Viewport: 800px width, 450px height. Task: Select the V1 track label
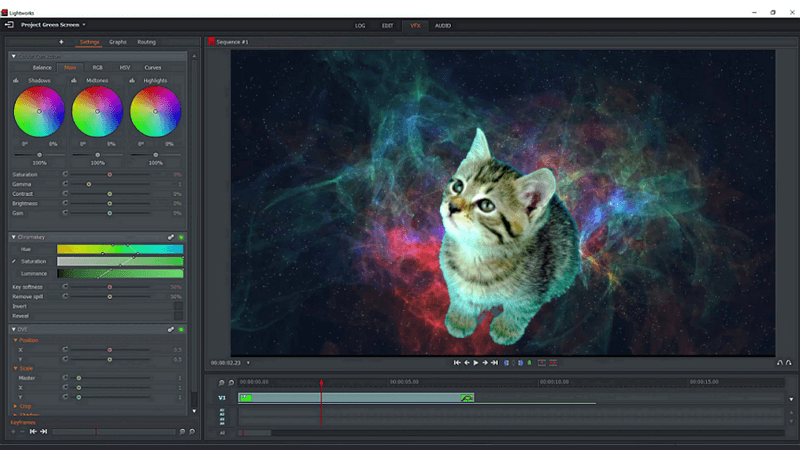[x=222, y=397]
